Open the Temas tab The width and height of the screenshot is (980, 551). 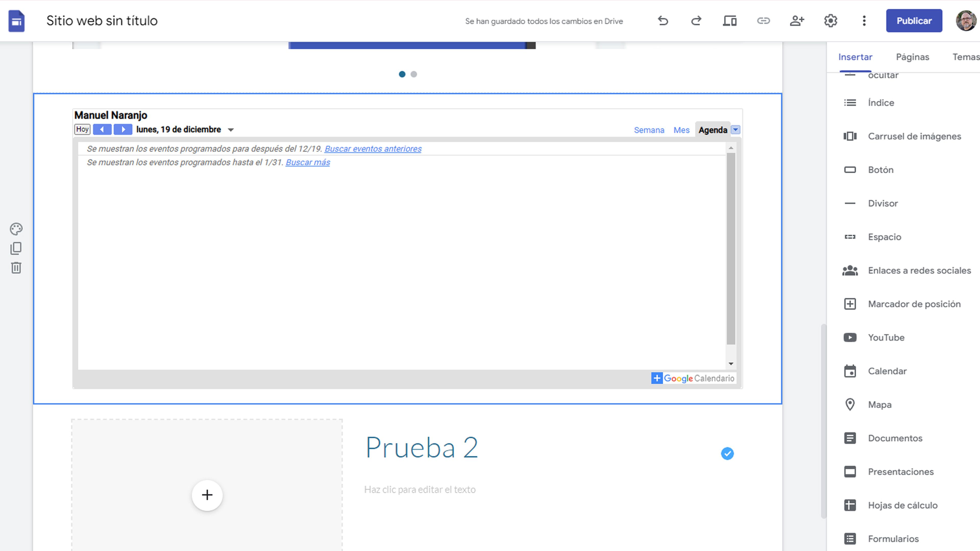966,57
